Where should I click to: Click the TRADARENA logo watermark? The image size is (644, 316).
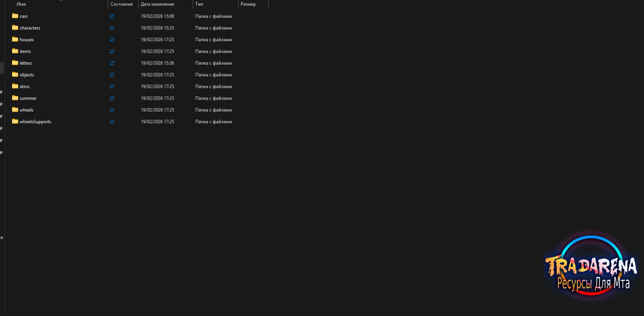(591, 266)
